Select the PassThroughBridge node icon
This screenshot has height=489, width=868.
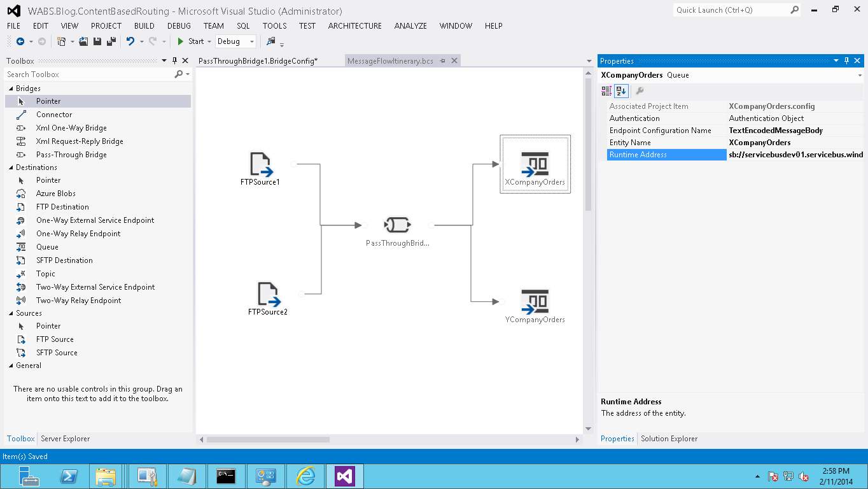click(398, 225)
